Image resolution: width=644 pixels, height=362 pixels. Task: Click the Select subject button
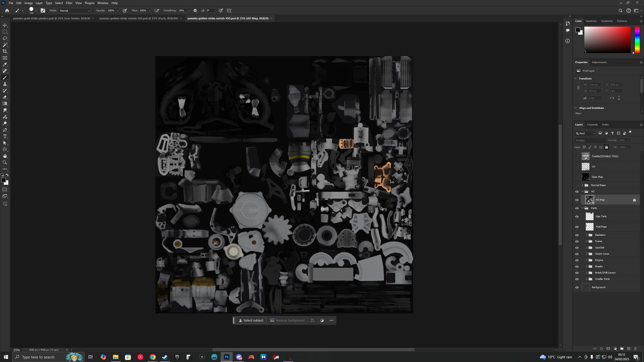[x=251, y=321]
